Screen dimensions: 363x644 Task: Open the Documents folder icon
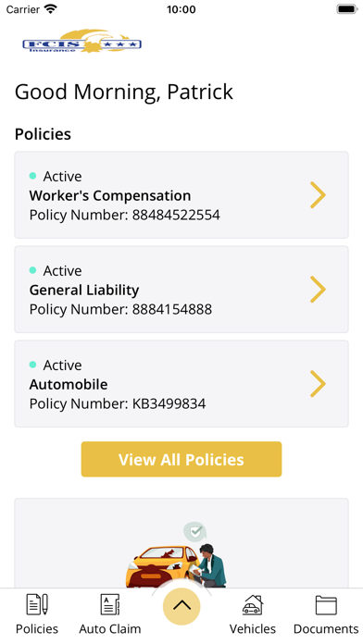pos(326,605)
